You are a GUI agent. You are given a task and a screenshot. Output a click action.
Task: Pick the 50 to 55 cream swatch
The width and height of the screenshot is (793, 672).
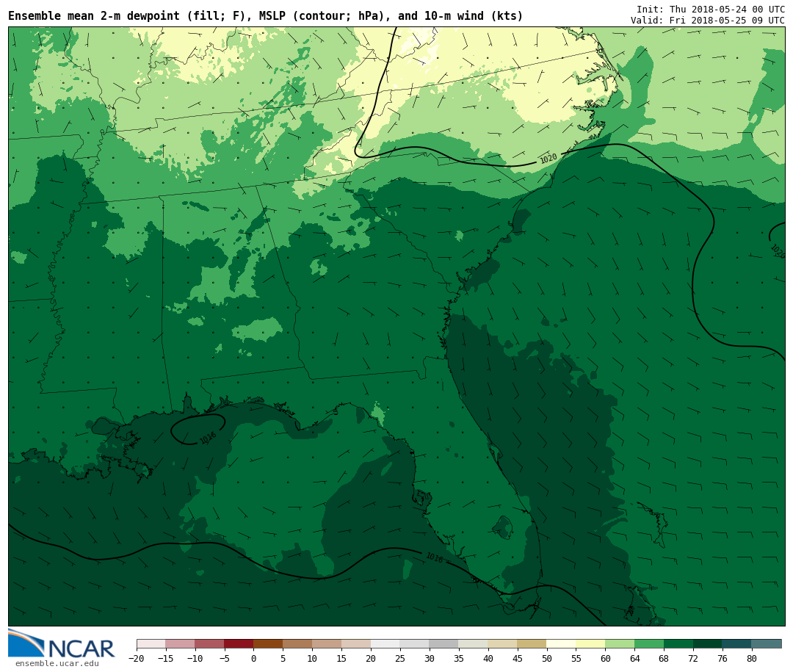click(562, 643)
